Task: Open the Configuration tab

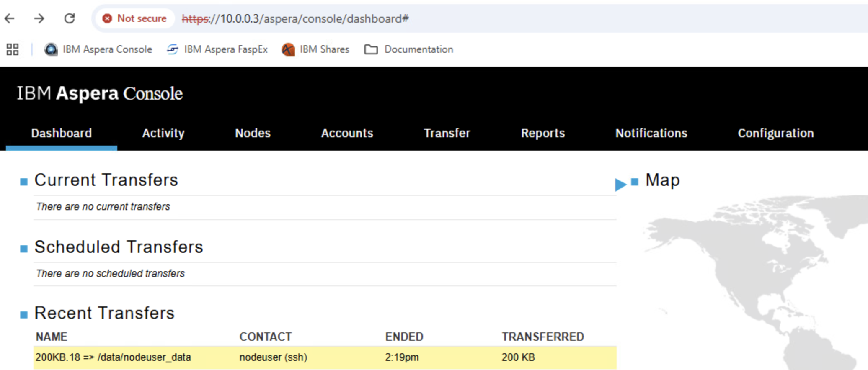Action: coord(776,133)
